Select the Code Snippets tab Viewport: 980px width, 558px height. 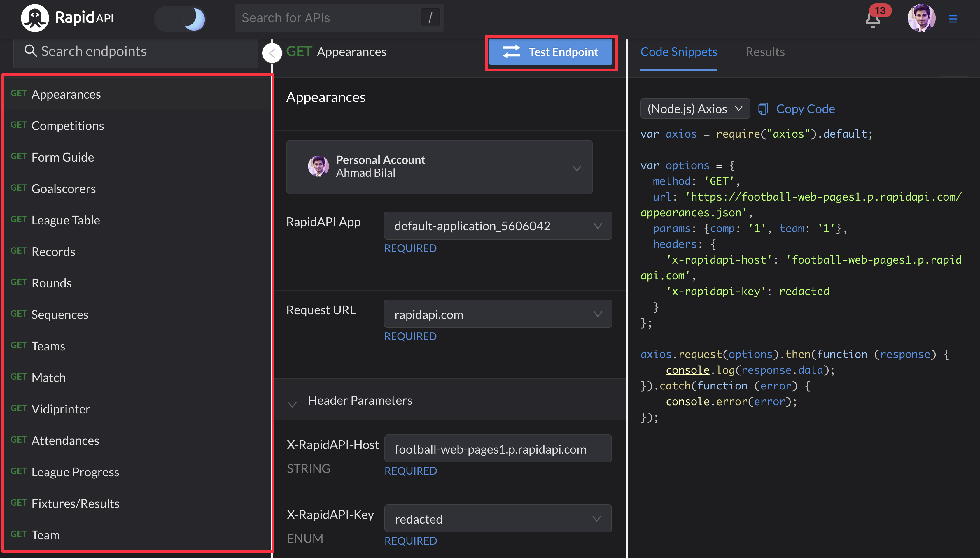pyautogui.click(x=679, y=52)
